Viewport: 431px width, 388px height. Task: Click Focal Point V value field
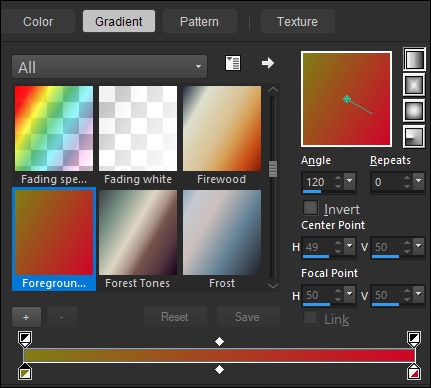[387, 295]
